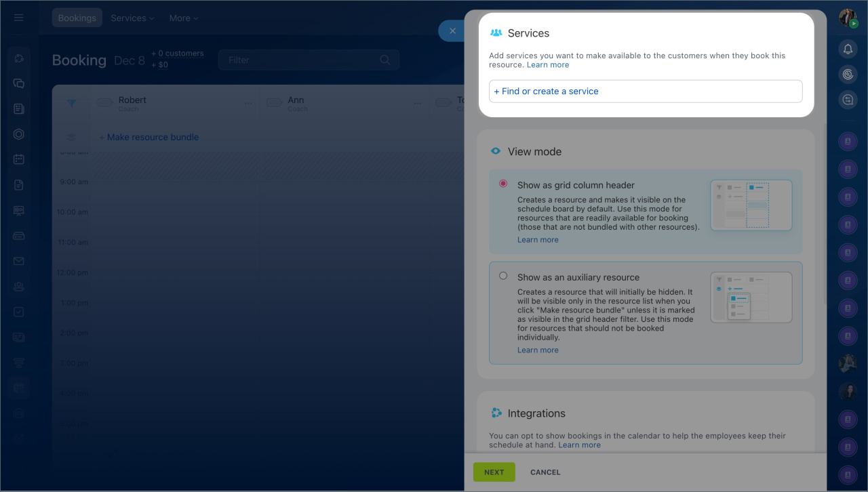
Task: Open Robert's three-dot options menu
Action: 248,104
